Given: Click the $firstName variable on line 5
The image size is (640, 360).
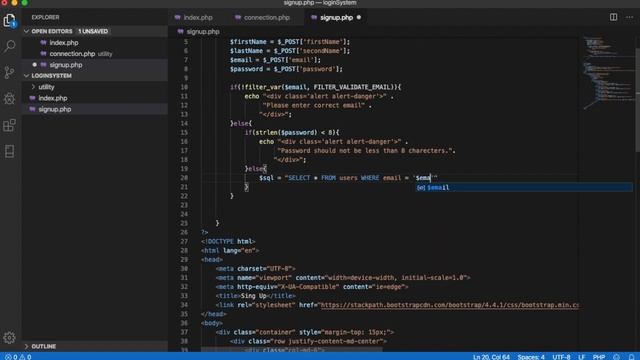Looking at the screenshot, I should point(248,42).
